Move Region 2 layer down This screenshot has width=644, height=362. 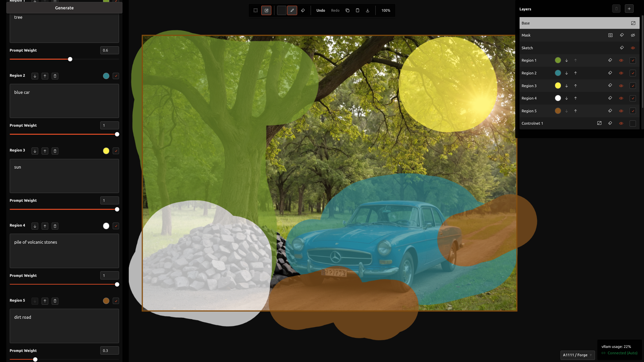(567, 73)
